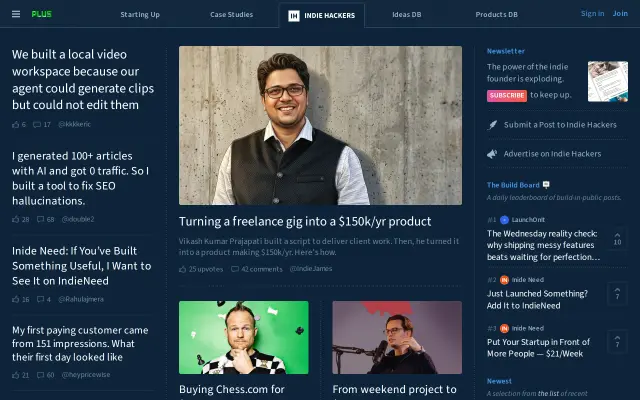Viewport: 640px width, 400px height.
Task: Switch to the Ideas DB tab
Action: click(407, 15)
